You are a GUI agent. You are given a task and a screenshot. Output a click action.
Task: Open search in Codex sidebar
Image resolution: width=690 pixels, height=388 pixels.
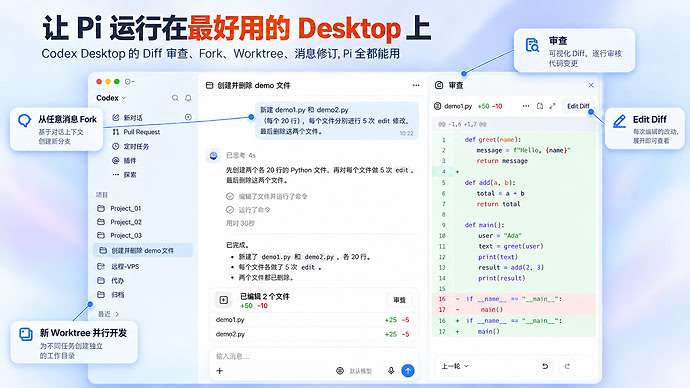pyautogui.click(x=175, y=98)
